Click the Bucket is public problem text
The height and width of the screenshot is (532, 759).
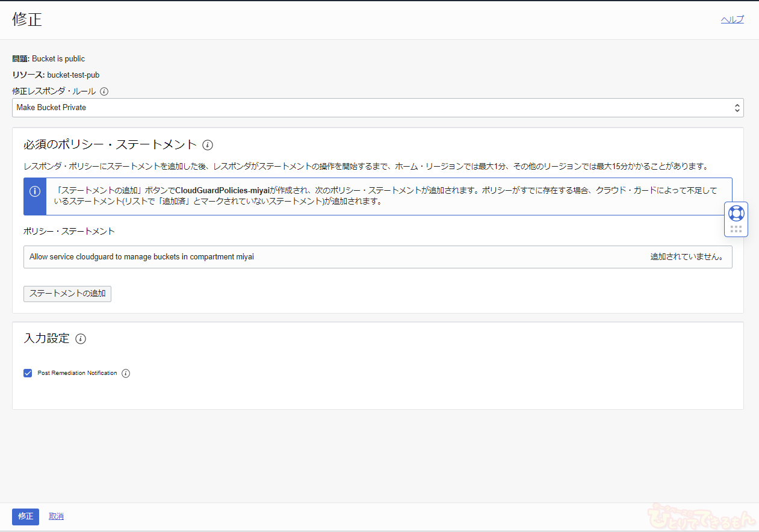click(58, 59)
